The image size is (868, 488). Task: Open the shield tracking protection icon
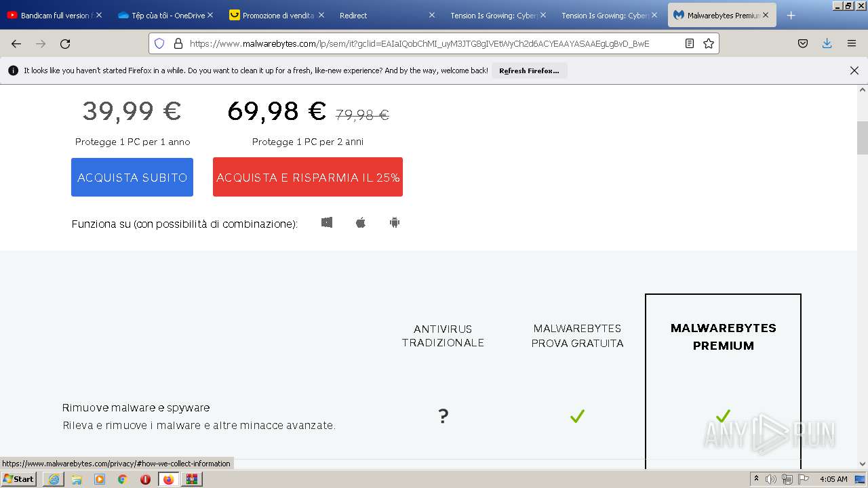pyautogui.click(x=159, y=43)
